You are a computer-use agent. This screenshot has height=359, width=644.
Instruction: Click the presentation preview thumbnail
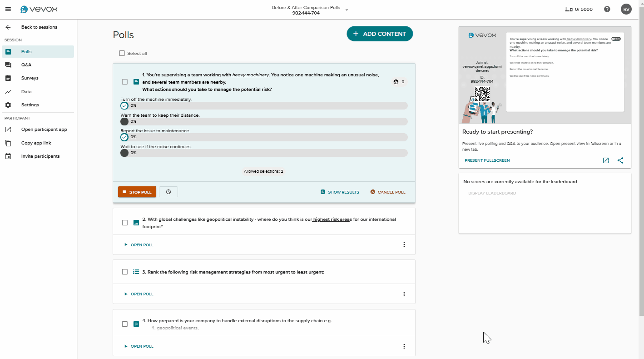coord(545,75)
